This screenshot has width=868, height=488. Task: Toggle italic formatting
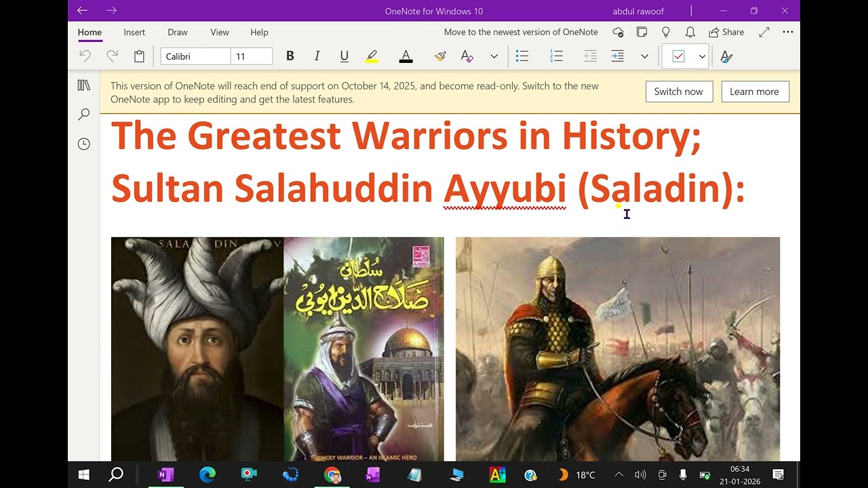317,56
